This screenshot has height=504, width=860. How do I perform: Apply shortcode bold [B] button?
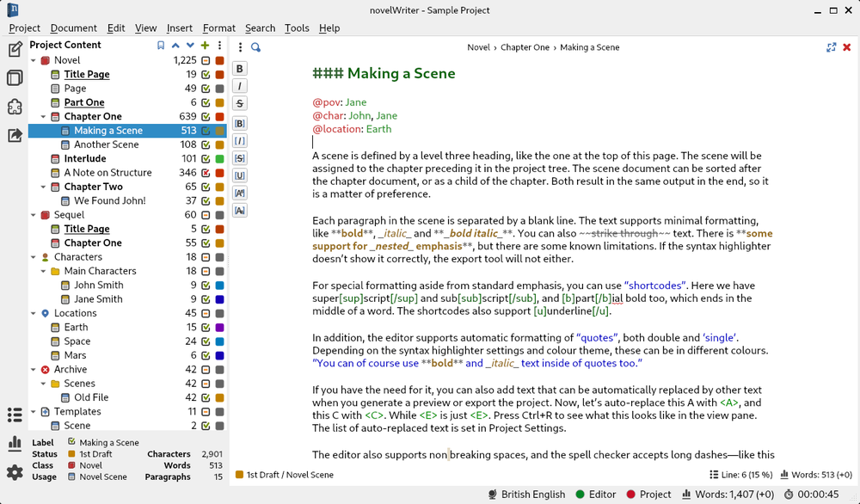[x=240, y=123]
